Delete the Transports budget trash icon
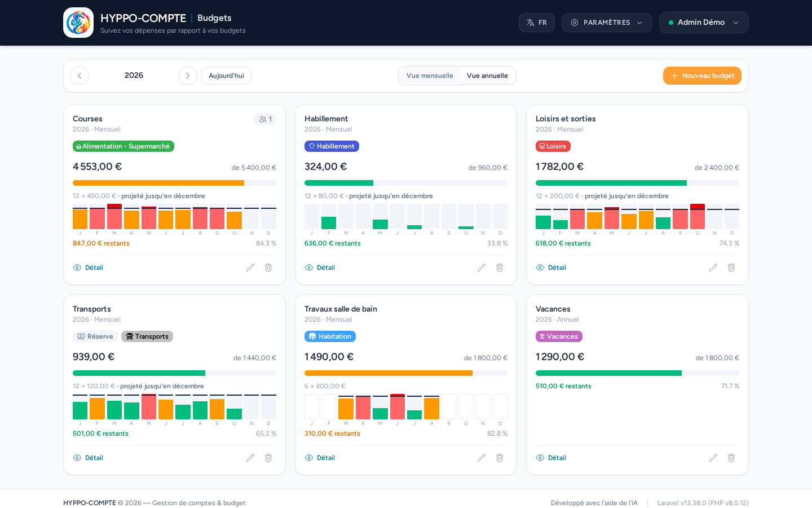The height and width of the screenshot is (508, 812). point(268,458)
